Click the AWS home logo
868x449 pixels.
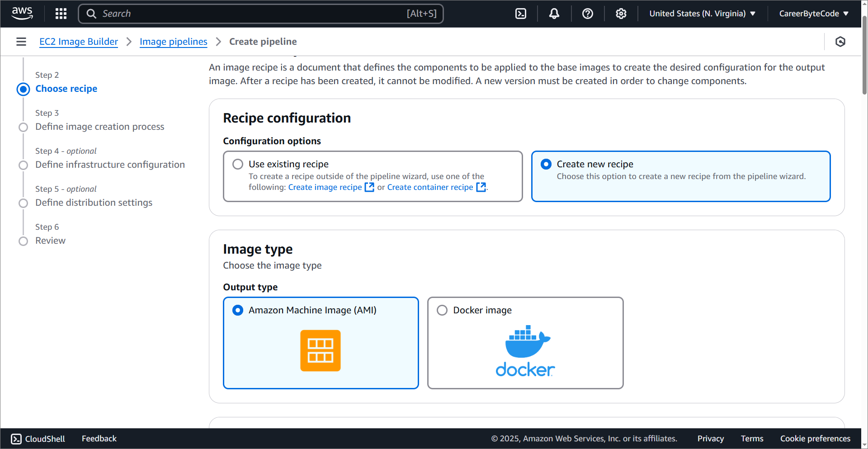pyautogui.click(x=22, y=13)
